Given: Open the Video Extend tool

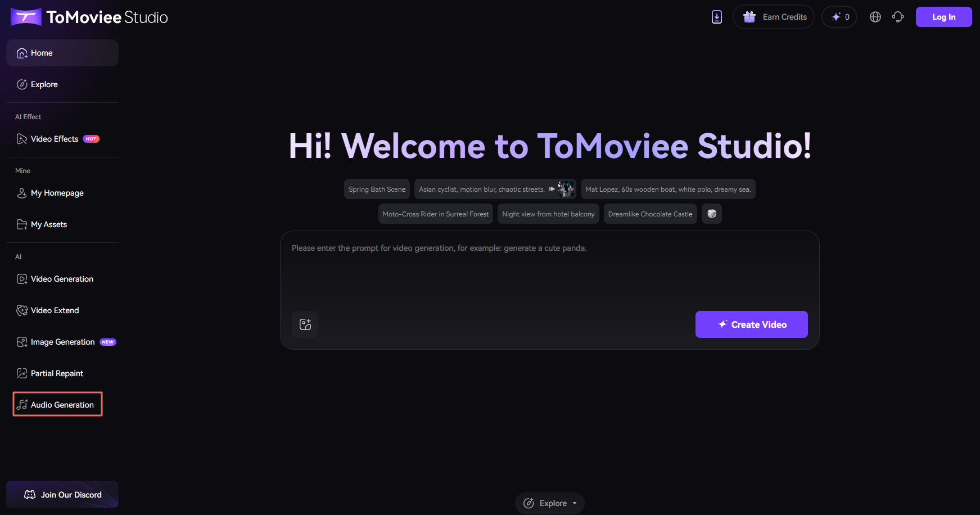Looking at the screenshot, I should tap(55, 310).
